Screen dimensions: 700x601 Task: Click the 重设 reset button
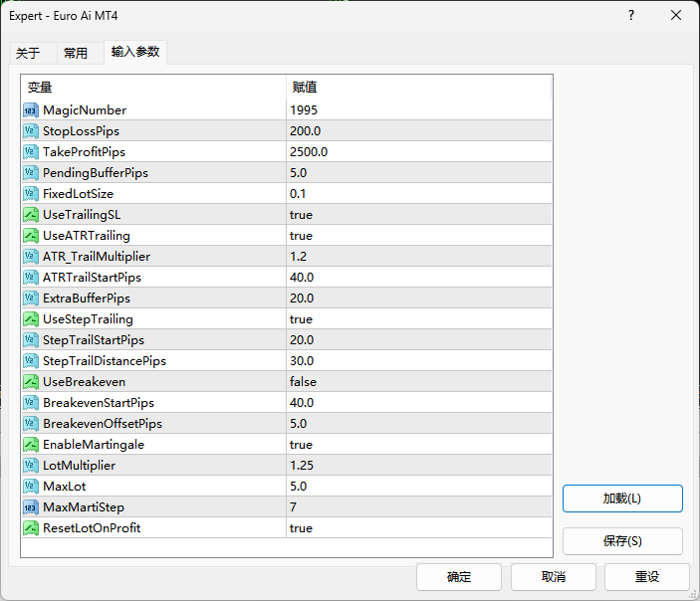pos(647,577)
